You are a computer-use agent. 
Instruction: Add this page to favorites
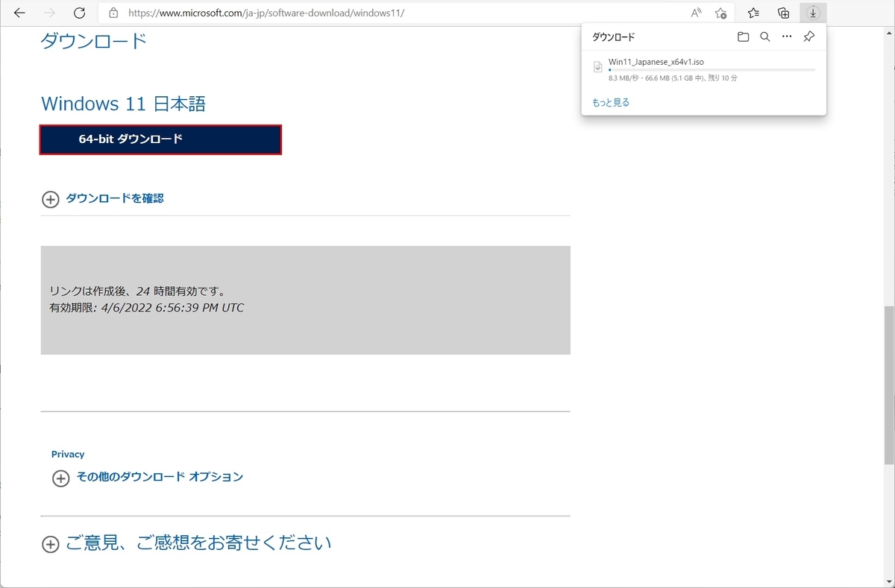click(720, 13)
